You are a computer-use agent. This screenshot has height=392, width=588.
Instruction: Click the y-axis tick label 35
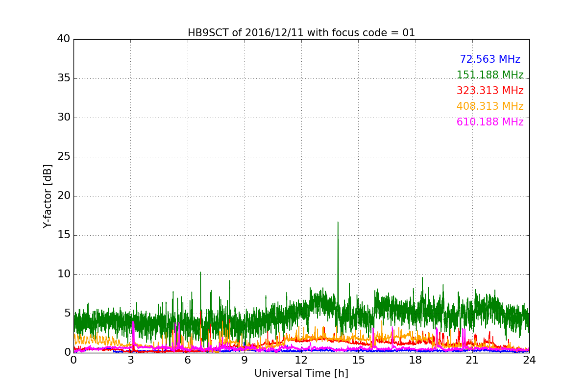click(64, 78)
